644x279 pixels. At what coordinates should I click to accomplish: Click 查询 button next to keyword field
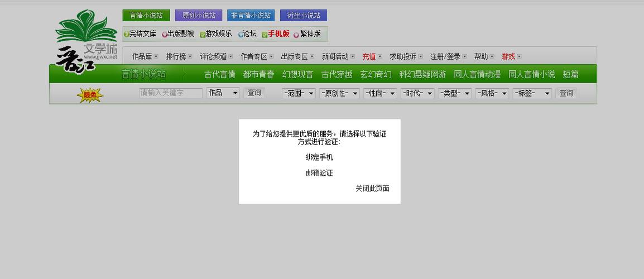click(254, 93)
